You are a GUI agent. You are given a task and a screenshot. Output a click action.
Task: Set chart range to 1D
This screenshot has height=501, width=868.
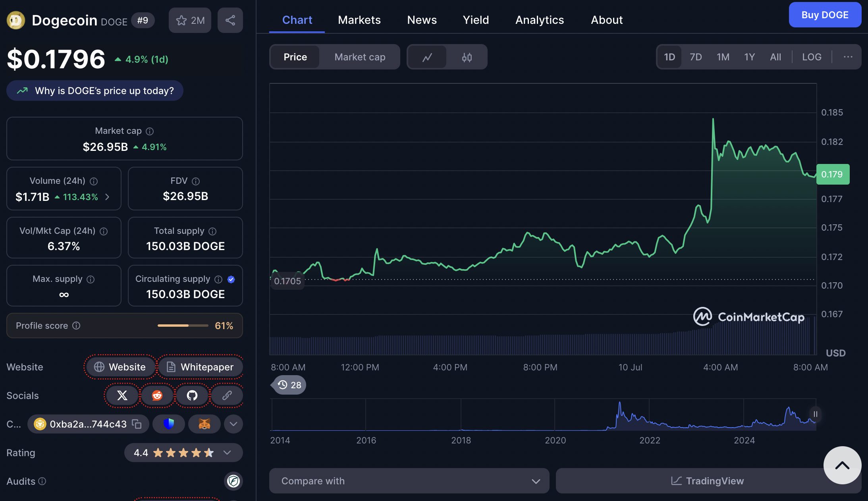coord(669,57)
